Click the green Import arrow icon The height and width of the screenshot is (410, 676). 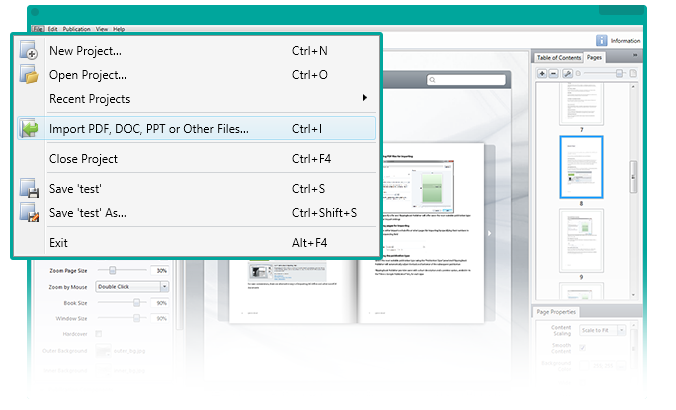(29, 128)
